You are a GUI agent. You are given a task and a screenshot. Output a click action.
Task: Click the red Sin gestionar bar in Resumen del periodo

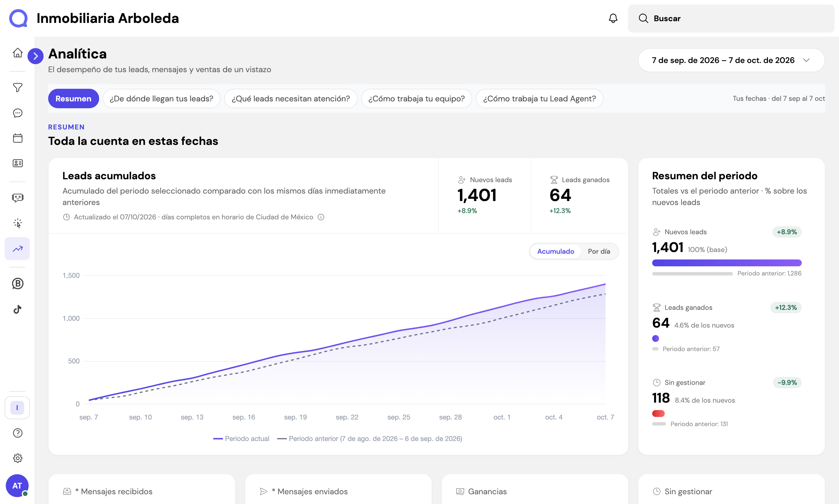tap(658, 414)
